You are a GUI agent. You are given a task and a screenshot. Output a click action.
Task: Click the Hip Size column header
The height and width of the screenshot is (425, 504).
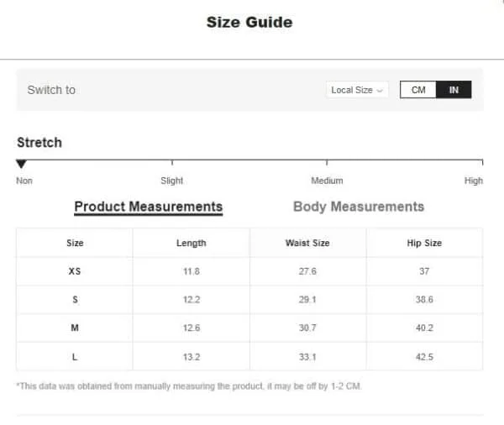point(424,243)
